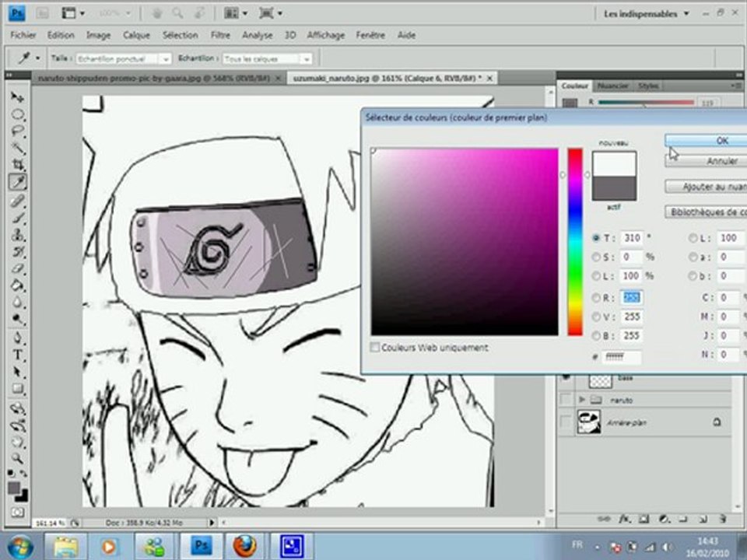Screen dimensions: 747x560
Task: Select the Paint Bucket tool
Action: click(18, 285)
